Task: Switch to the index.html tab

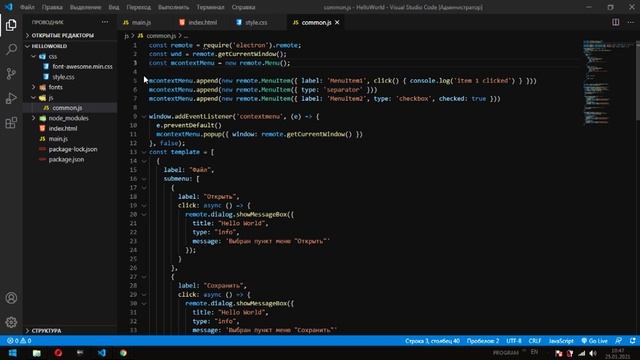Action: click(202, 22)
